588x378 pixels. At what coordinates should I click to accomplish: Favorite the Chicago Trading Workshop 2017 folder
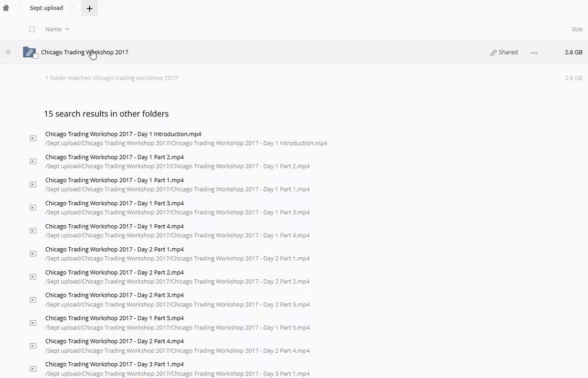coord(8,52)
